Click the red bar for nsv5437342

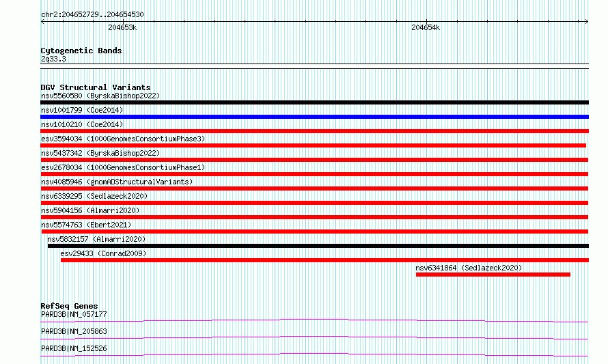(x=314, y=160)
